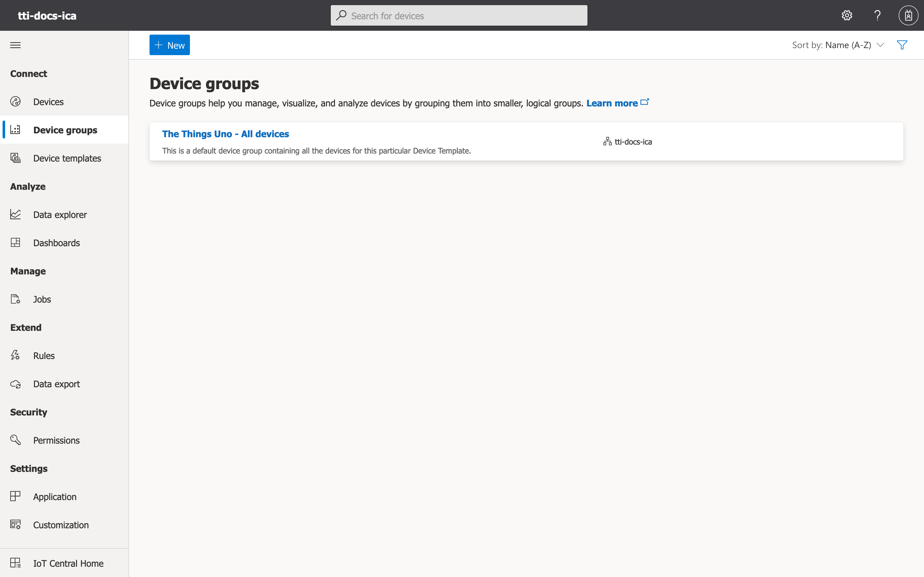Click the New button to create group
Viewport: 924px width, 577px height.
tap(169, 45)
